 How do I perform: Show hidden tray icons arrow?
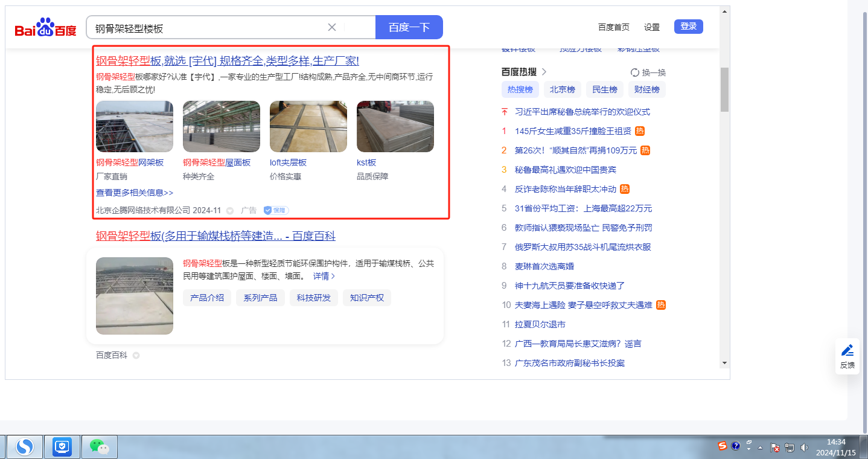[x=761, y=448]
